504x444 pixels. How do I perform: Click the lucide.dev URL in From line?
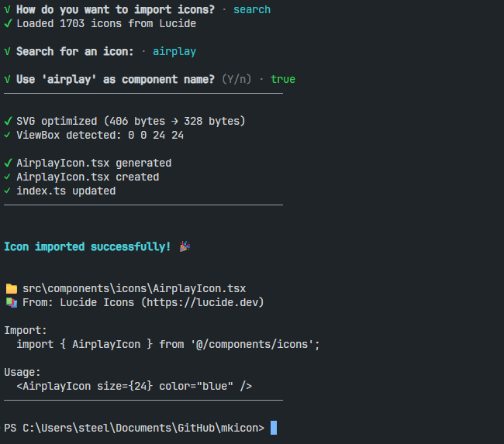point(202,302)
